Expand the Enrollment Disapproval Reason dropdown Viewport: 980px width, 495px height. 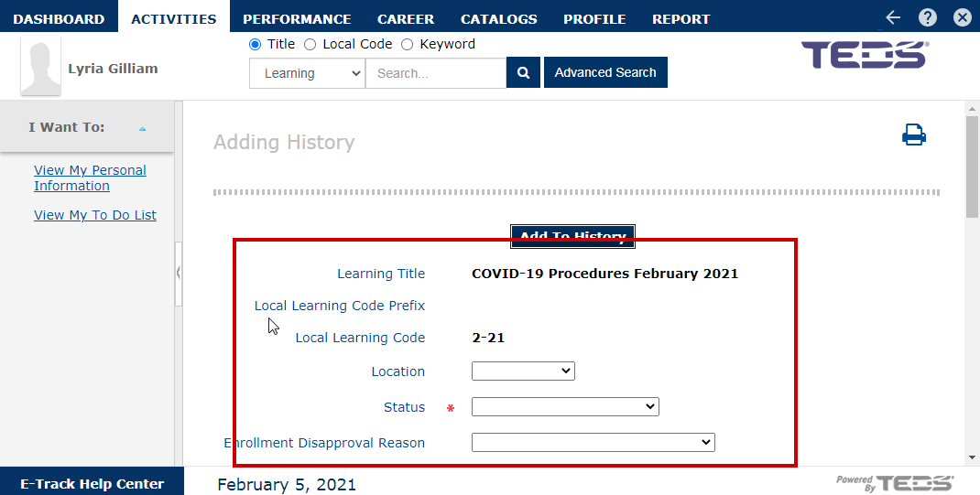tap(593, 443)
